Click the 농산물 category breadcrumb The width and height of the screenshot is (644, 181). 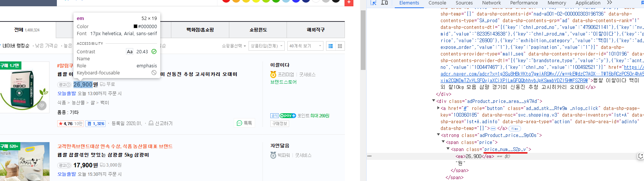[78, 103]
